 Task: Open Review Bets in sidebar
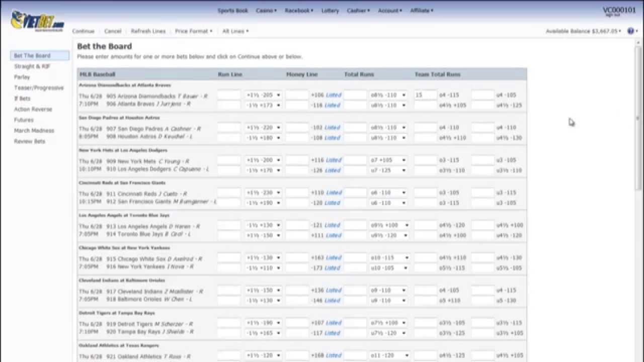[30, 141]
